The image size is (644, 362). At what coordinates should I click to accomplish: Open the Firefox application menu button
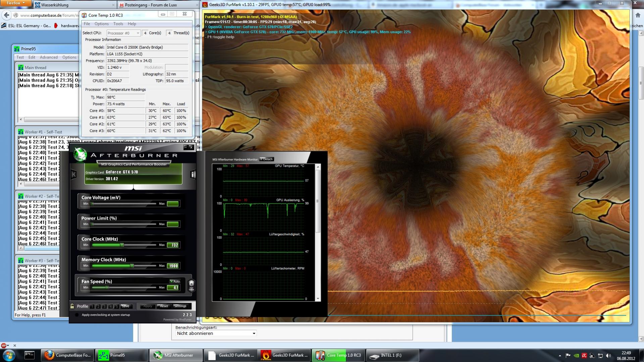(16, 3)
